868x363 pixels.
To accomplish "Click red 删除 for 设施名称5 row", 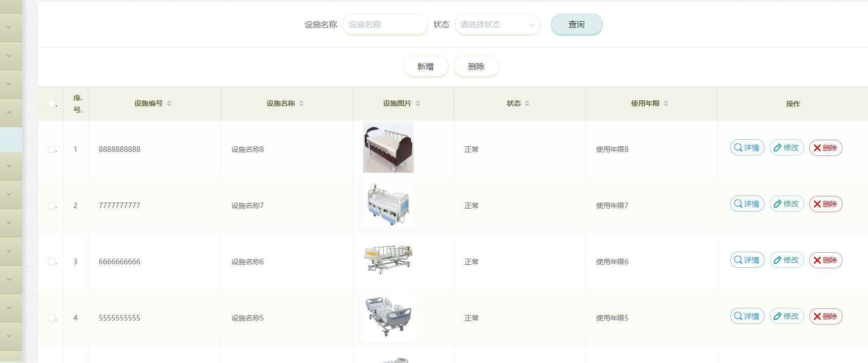I will coord(825,316).
